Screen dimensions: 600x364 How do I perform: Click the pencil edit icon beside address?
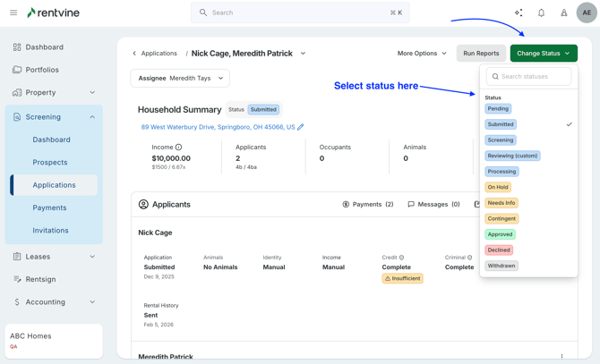coord(301,127)
